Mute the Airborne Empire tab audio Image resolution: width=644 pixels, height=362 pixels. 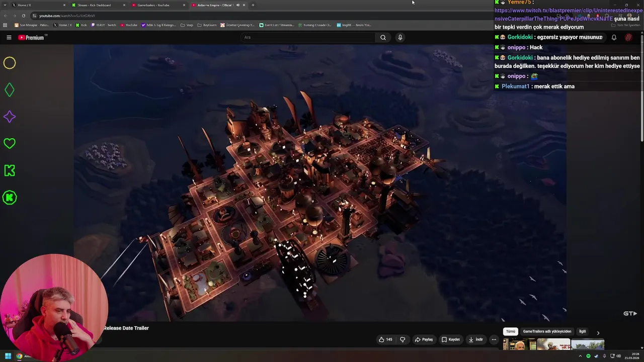point(237,5)
